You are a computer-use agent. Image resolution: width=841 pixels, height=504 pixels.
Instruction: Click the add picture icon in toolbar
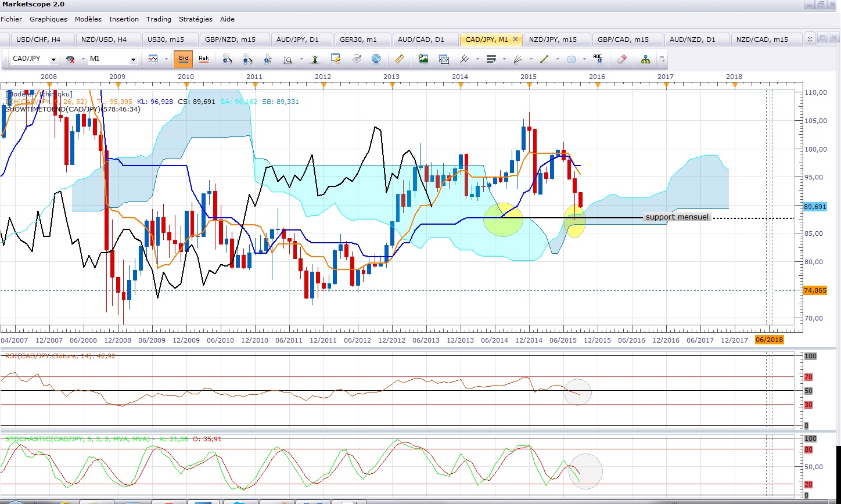pyautogui.click(x=423, y=59)
